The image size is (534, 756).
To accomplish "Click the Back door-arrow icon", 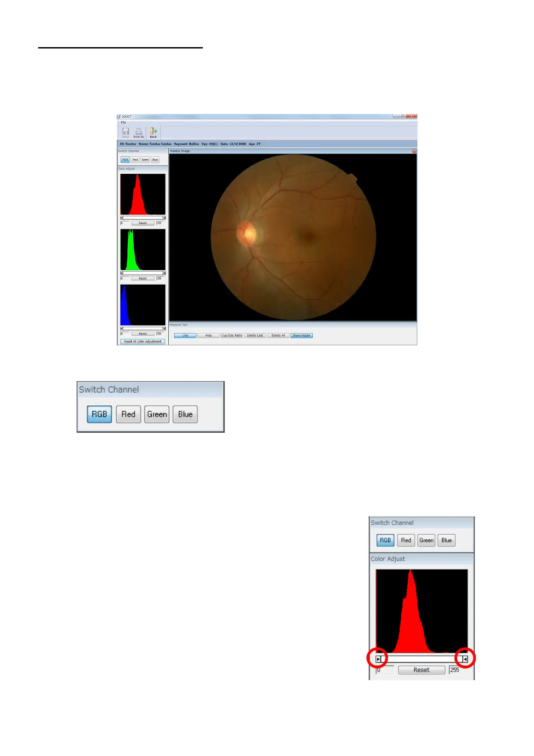I will [153, 131].
